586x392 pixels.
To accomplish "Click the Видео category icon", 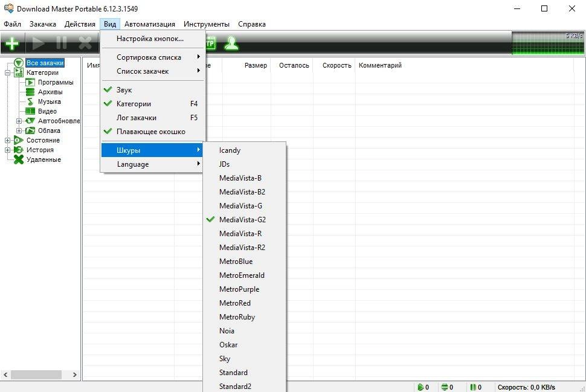I will (30, 111).
